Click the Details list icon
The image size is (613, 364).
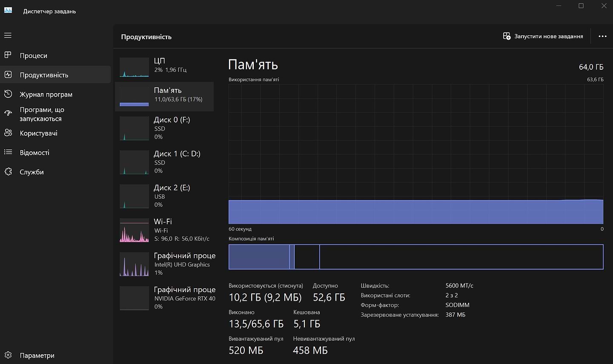(x=8, y=152)
